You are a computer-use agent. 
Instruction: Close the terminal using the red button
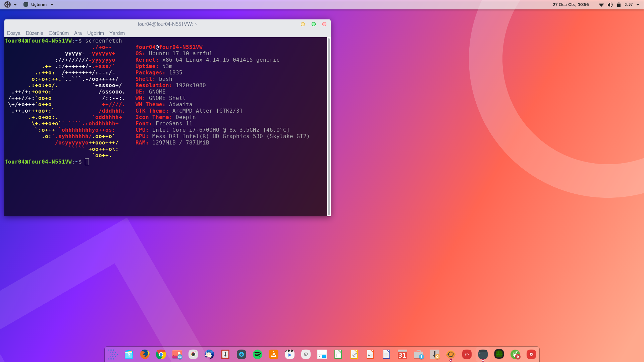(324, 24)
